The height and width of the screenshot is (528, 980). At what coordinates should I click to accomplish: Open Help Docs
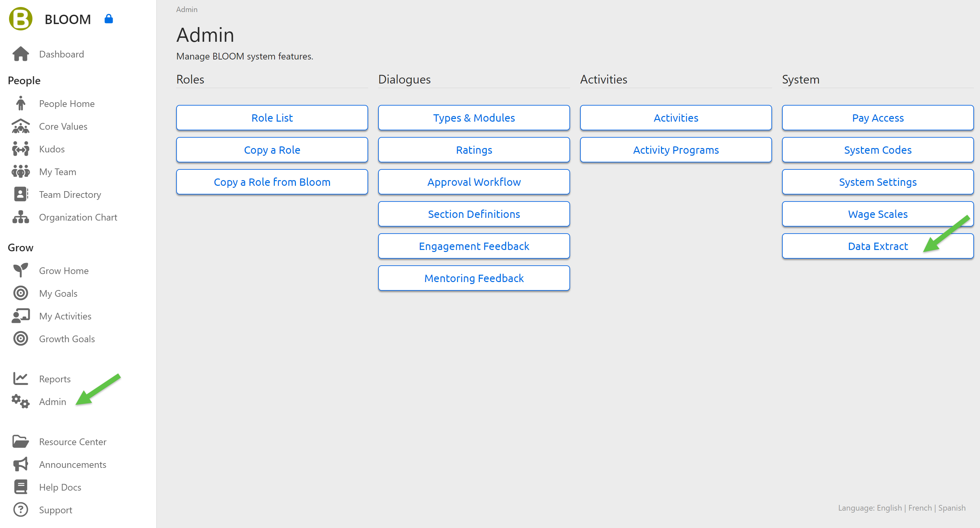(60, 487)
